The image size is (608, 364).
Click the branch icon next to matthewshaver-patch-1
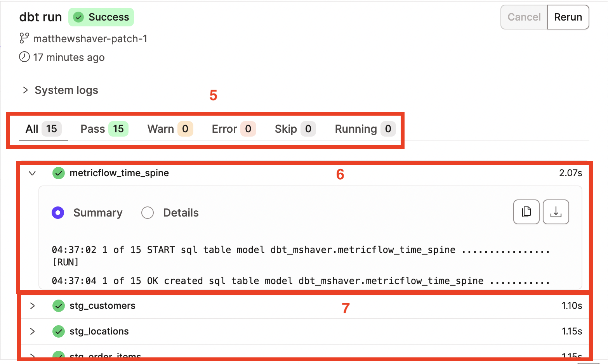[x=24, y=38]
